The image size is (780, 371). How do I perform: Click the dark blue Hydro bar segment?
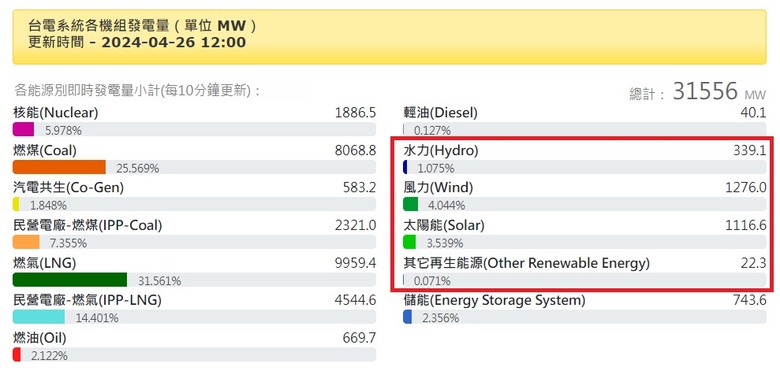click(405, 167)
